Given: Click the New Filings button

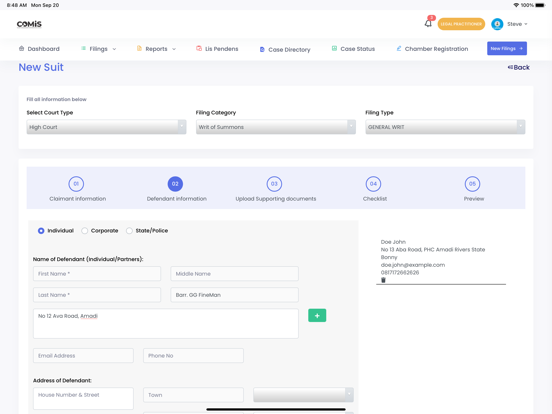Looking at the screenshot, I should pyautogui.click(x=507, y=48).
